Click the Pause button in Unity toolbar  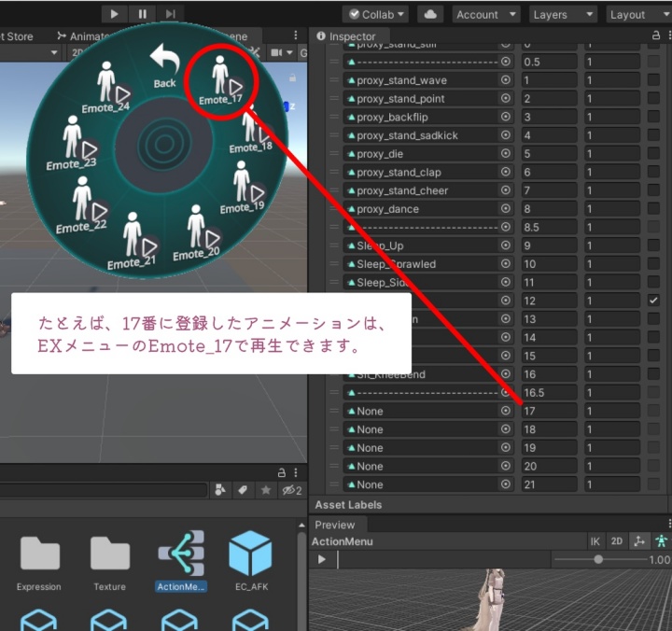point(142,14)
